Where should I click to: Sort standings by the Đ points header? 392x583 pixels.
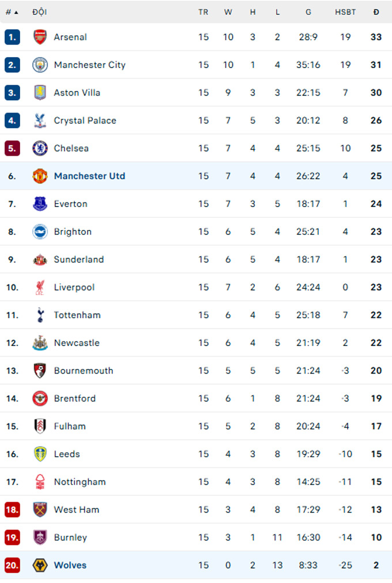pyautogui.click(x=376, y=12)
